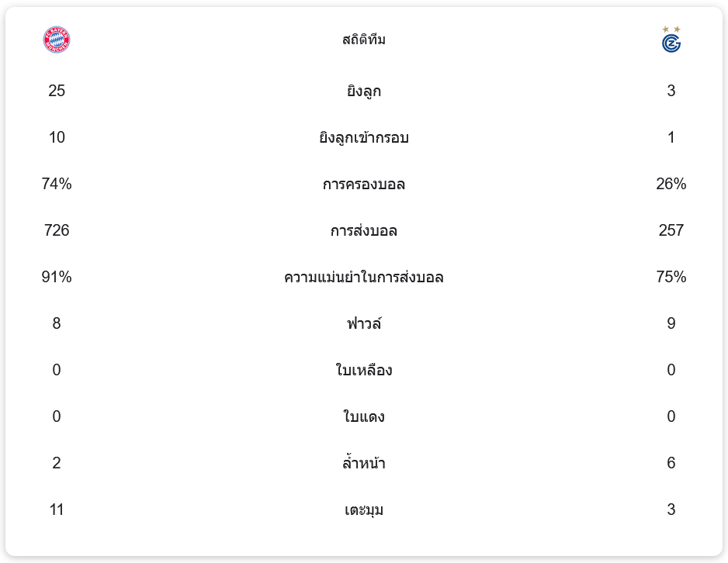728x563 pixels.
Task: Click the ใบเหลือง yellow cards label
Action: coord(364,370)
